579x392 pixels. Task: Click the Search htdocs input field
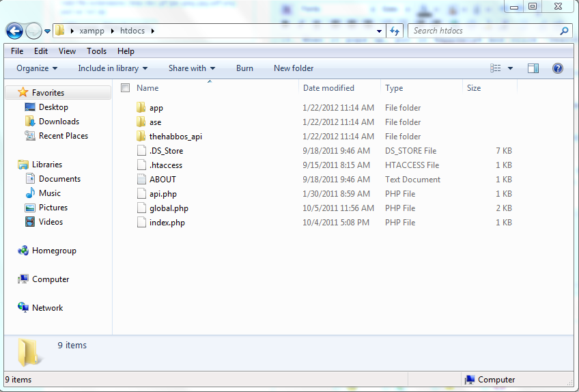pos(483,31)
